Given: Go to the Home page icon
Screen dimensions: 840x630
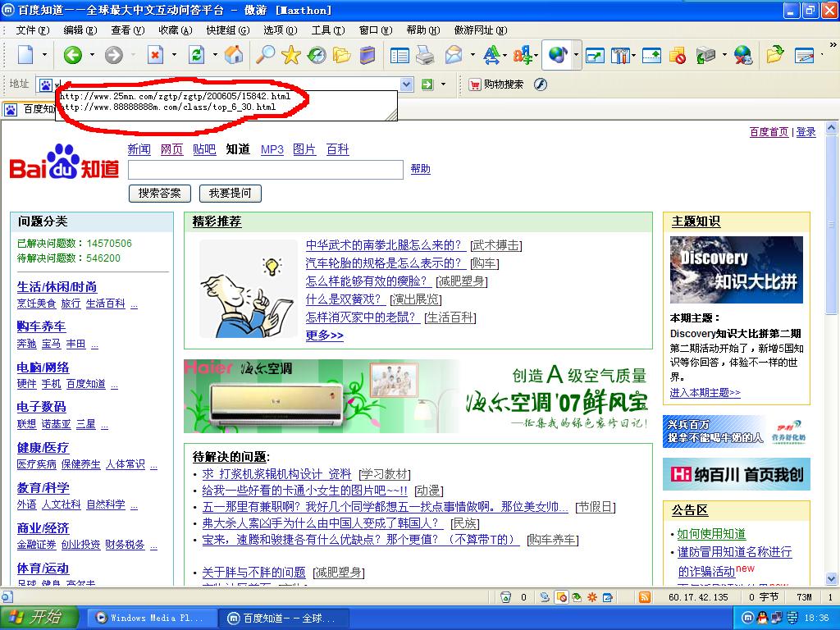Looking at the screenshot, I should coord(234,55).
